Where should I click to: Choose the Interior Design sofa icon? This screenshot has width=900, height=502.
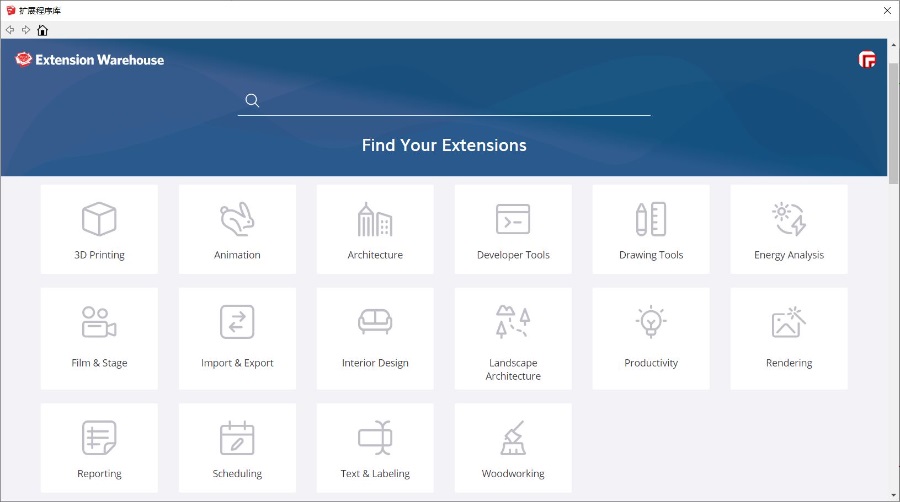375,322
